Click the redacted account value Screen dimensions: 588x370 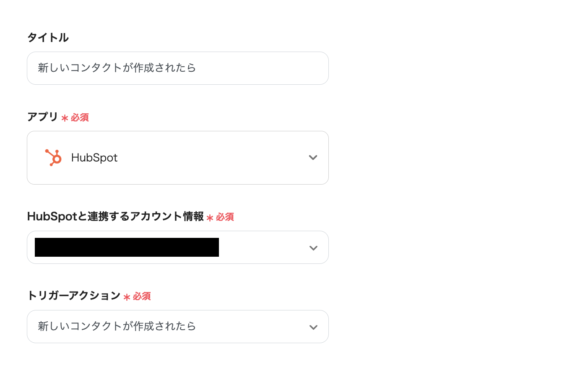tap(127, 248)
